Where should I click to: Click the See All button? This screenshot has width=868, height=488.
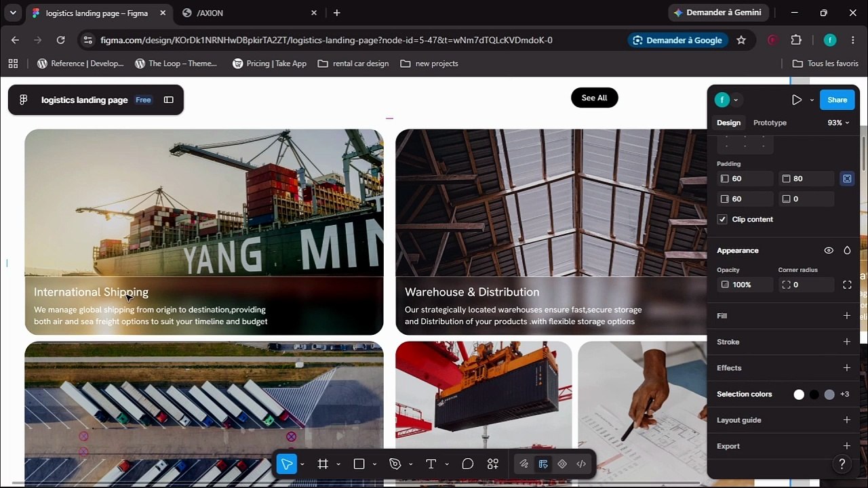(x=594, y=98)
